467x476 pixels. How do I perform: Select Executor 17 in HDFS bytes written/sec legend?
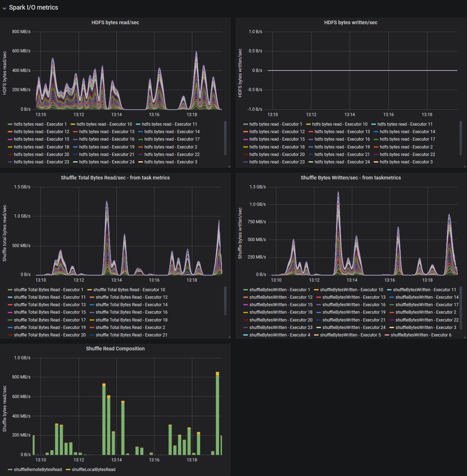pos(408,139)
